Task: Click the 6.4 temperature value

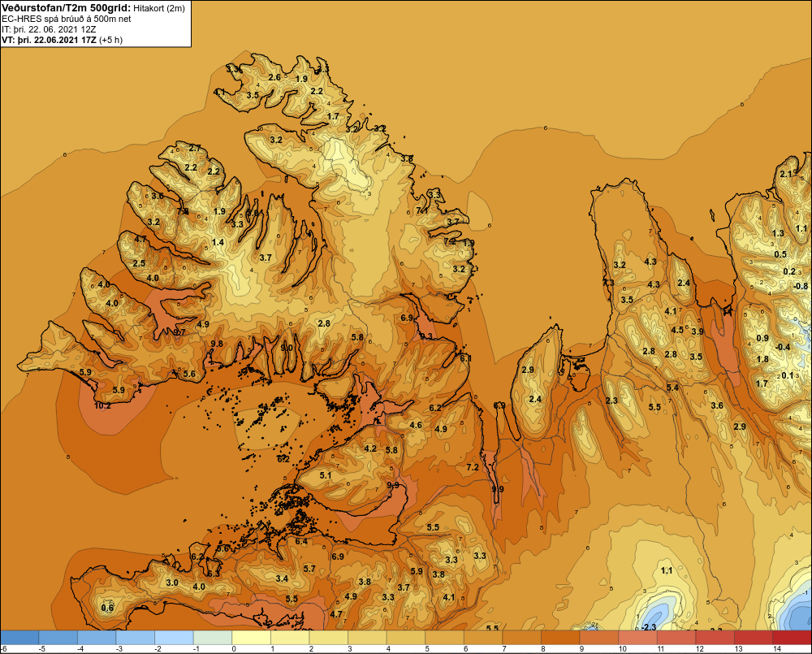Action: (301, 542)
